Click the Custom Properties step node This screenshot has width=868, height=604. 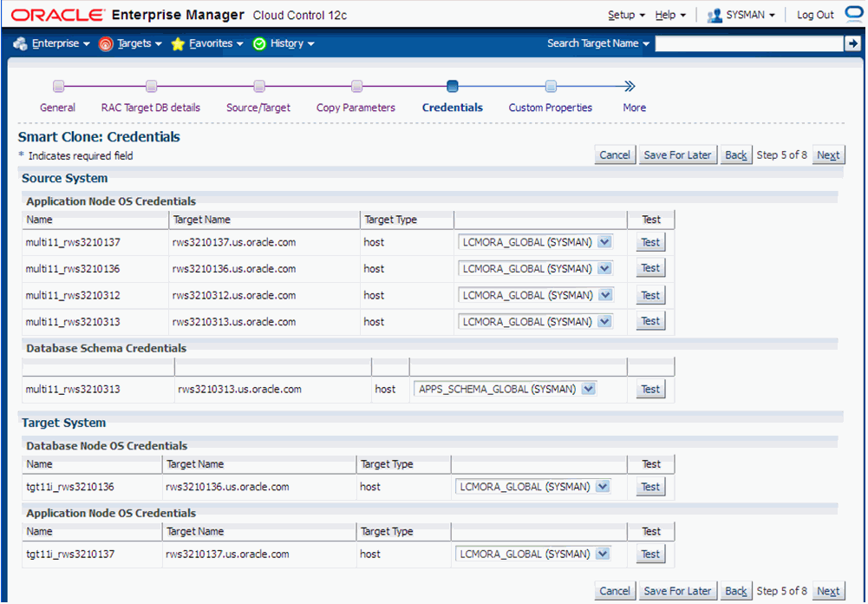[x=551, y=86]
